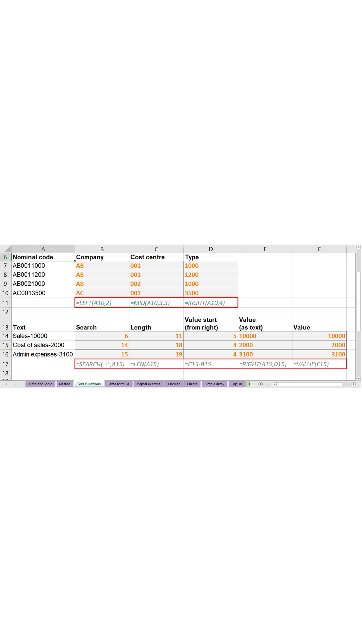Image resolution: width=362 pixels, height=644 pixels.
Task: Show more sheets via right ellipsis
Action: [253, 384]
